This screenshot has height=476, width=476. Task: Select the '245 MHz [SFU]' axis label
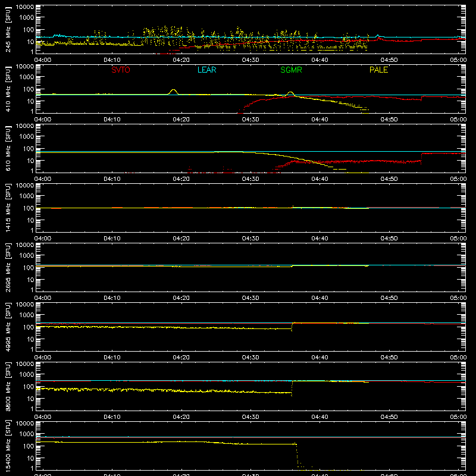pos(8,30)
